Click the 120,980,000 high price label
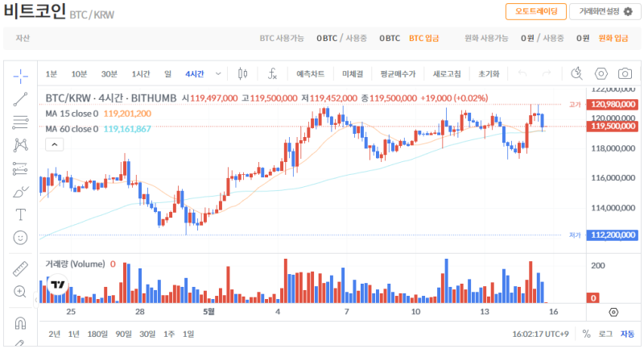Image resolution: width=644 pixels, height=349 pixels. [x=612, y=105]
